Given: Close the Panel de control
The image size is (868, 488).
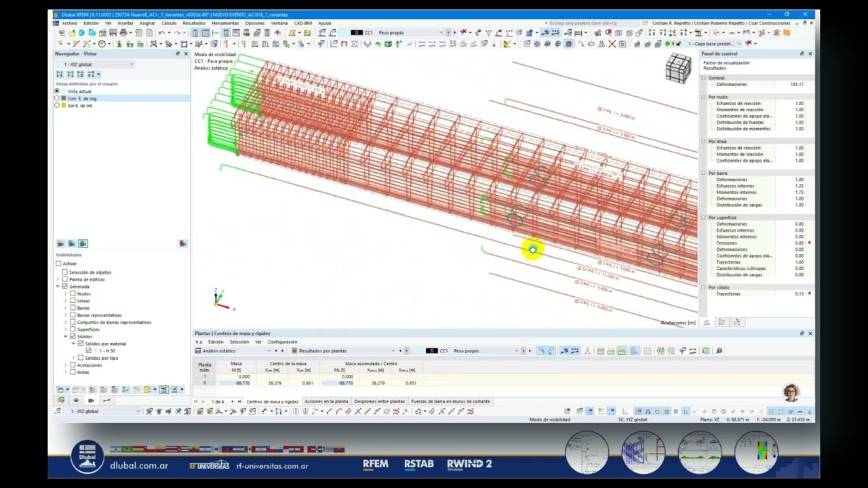Looking at the screenshot, I should coord(810,54).
